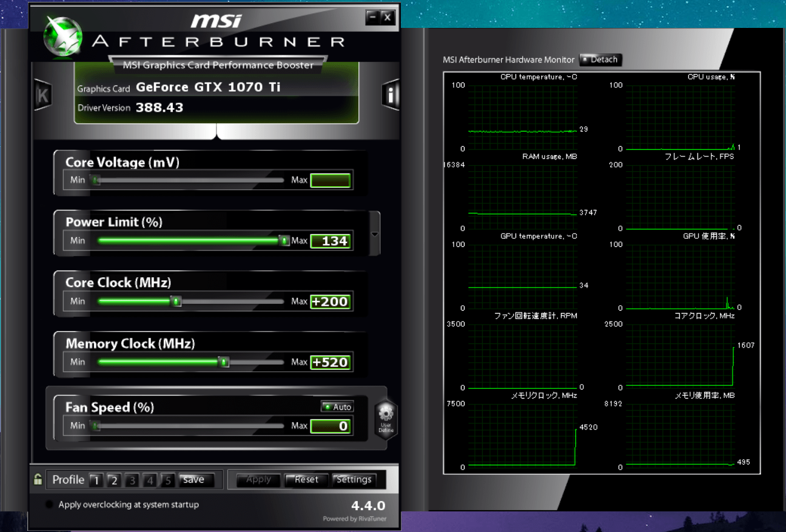This screenshot has height=532, width=786.
Task: Select profile slot 5
Action: click(169, 480)
